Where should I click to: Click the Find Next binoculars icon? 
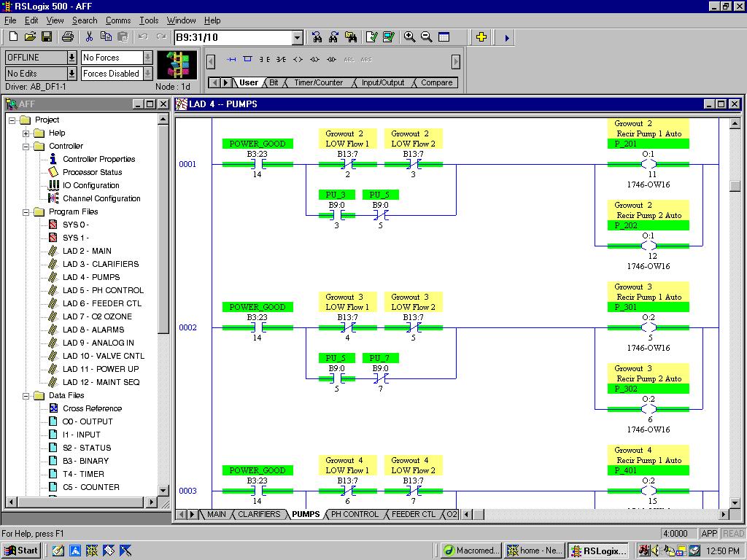coord(333,36)
